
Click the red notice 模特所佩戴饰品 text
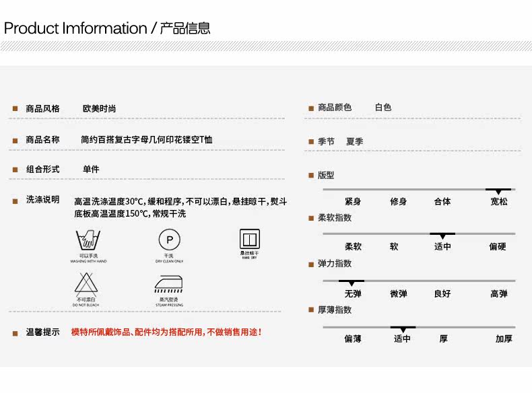(x=166, y=332)
